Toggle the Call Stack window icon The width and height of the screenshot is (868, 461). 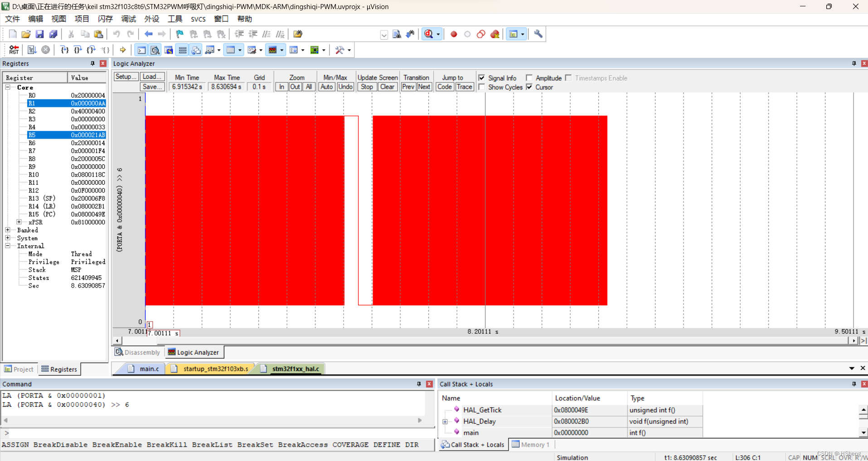click(196, 50)
